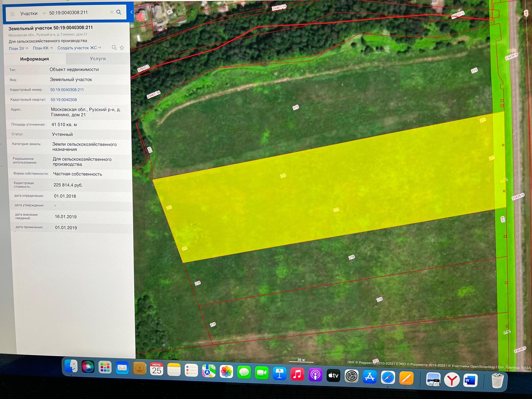Select the date 01.01.2019
532x399 pixels.
[x=66, y=227]
